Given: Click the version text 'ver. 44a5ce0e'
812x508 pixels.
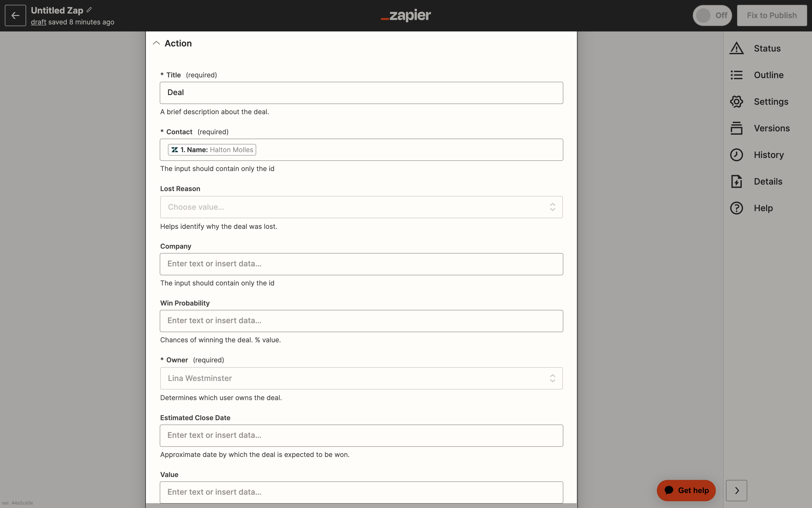Looking at the screenshot, I should pos(17,503).
